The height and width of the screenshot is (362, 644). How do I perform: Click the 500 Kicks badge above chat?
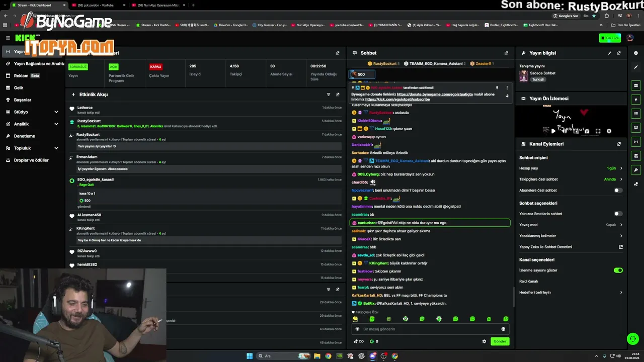[x=362, y=74]
